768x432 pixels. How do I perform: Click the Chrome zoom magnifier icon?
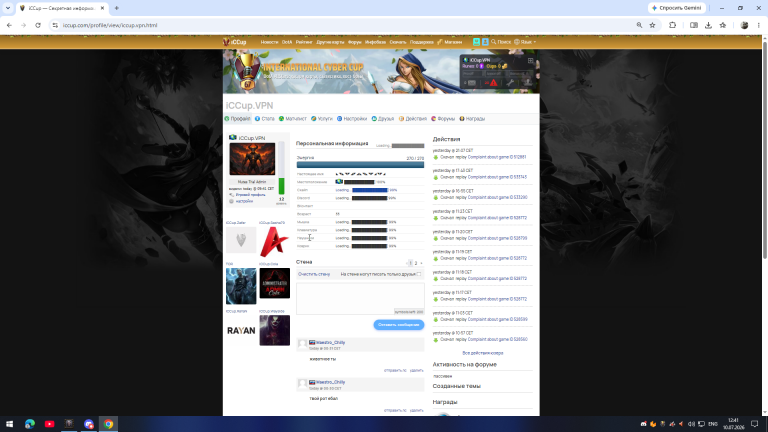pyautogui.click(x=639, y=25)
